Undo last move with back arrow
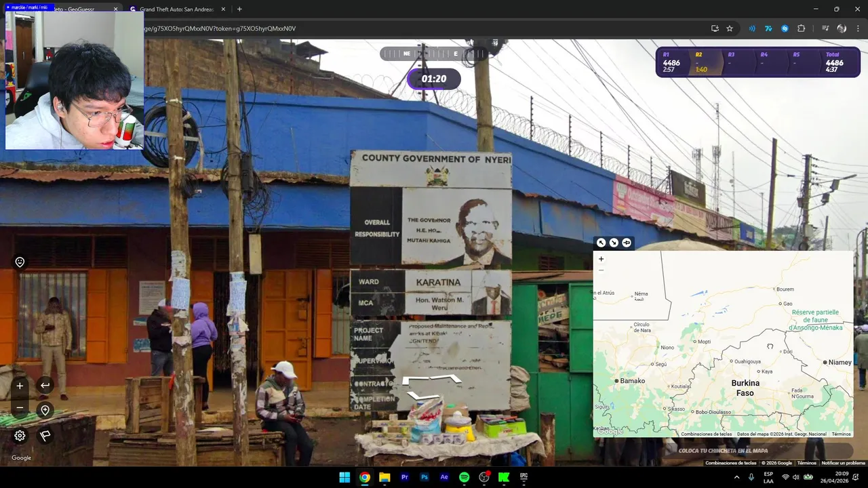868x488 pixels. pos(45,386)
